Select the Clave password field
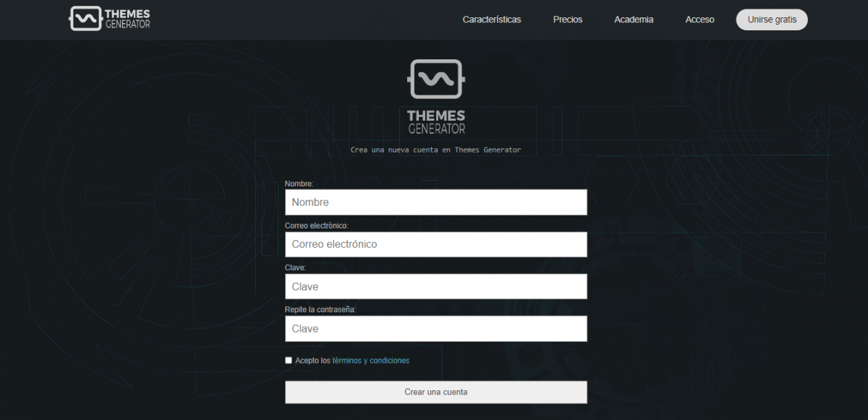The width and height of the screenshot is (868, 420). pos(435,286)
